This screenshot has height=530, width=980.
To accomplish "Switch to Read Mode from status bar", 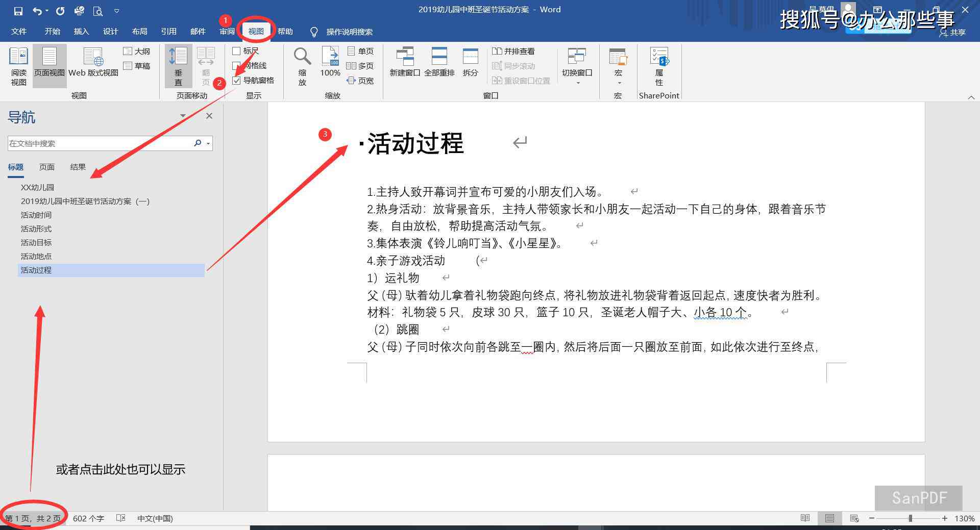I will [x=805, y=518].
